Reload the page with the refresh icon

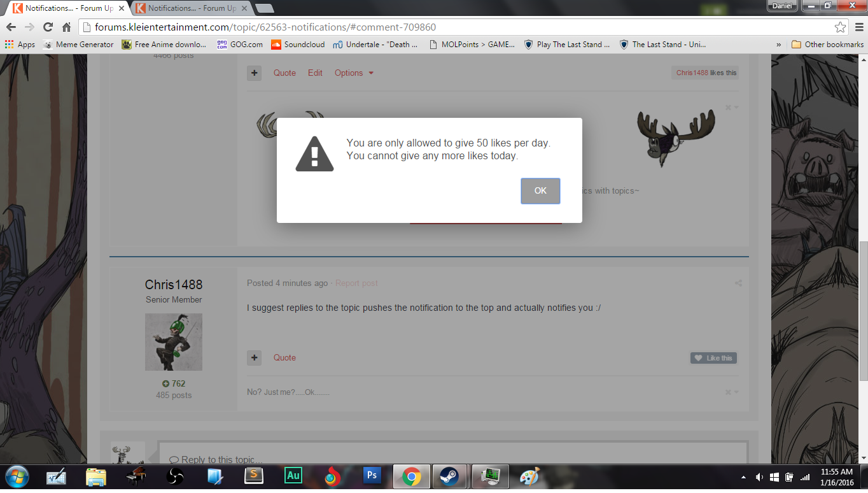point(48,27)
